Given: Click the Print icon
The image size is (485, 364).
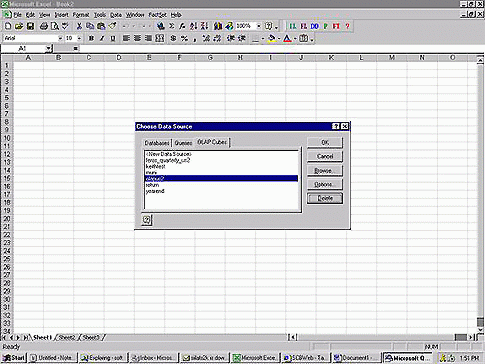Looking at the screenshot, I should (44, 26).
